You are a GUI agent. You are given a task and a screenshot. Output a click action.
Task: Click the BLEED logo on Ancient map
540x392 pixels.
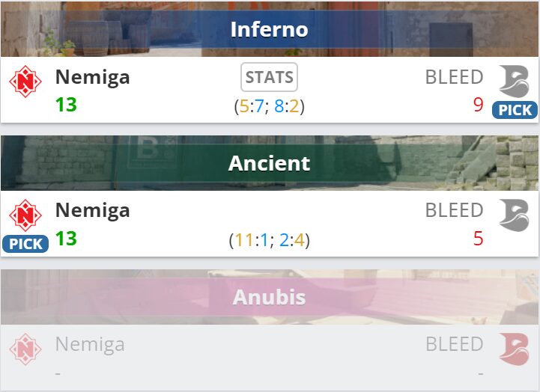pos(514,215)
